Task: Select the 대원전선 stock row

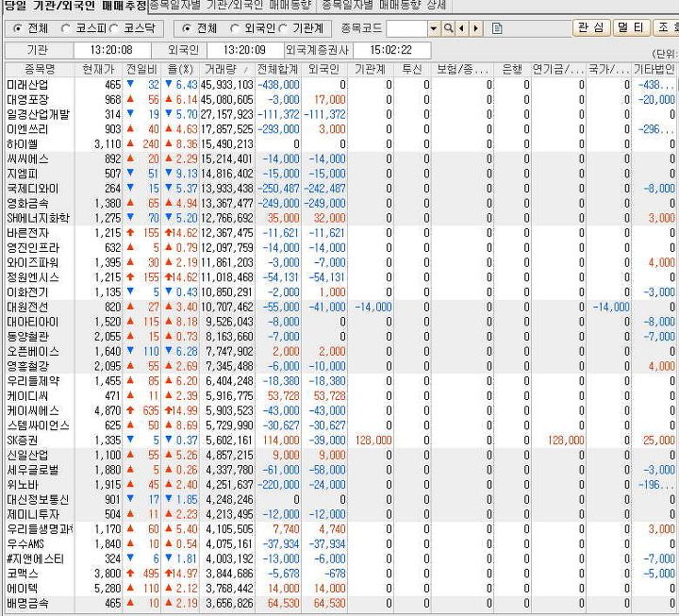Action: (x=340, y=308)
